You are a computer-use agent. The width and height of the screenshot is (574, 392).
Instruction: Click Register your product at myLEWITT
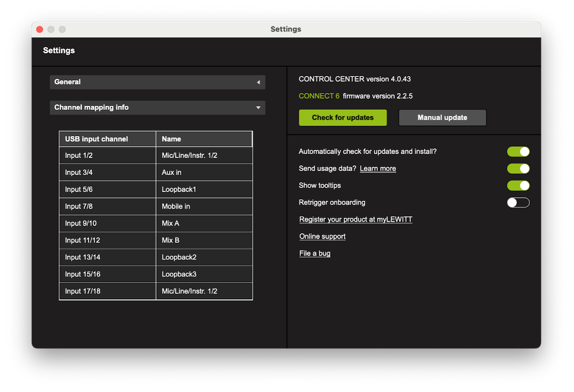[356, 219]
